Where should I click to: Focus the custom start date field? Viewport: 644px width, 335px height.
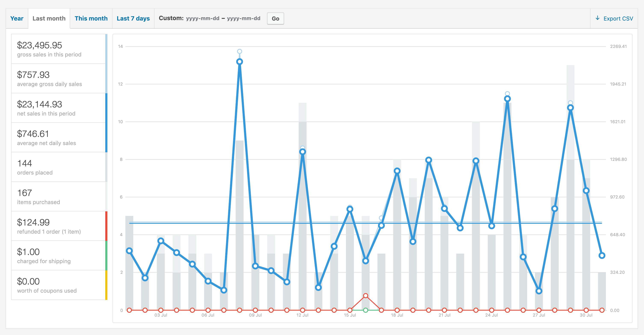pyautogui.click(x=202, y=18)
